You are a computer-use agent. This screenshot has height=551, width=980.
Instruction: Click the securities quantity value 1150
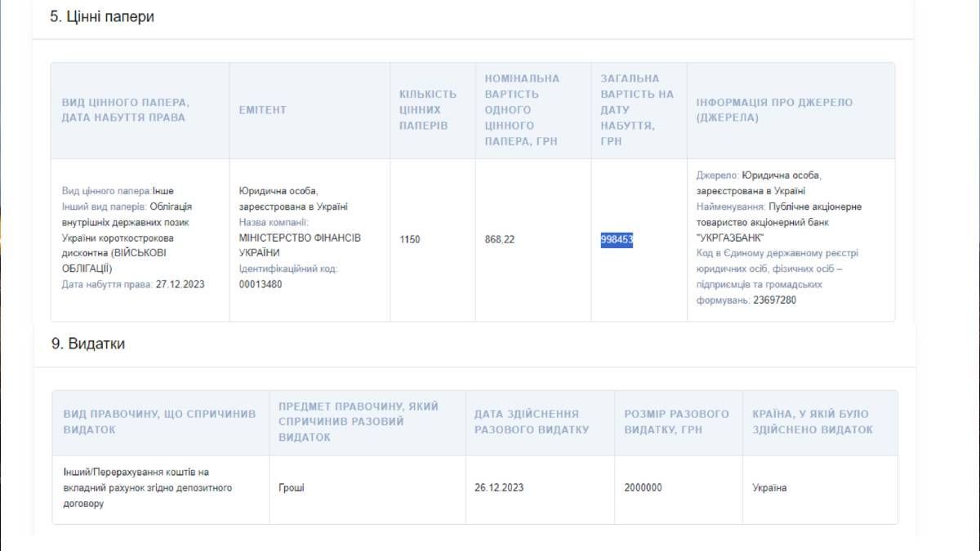point(410,239)
